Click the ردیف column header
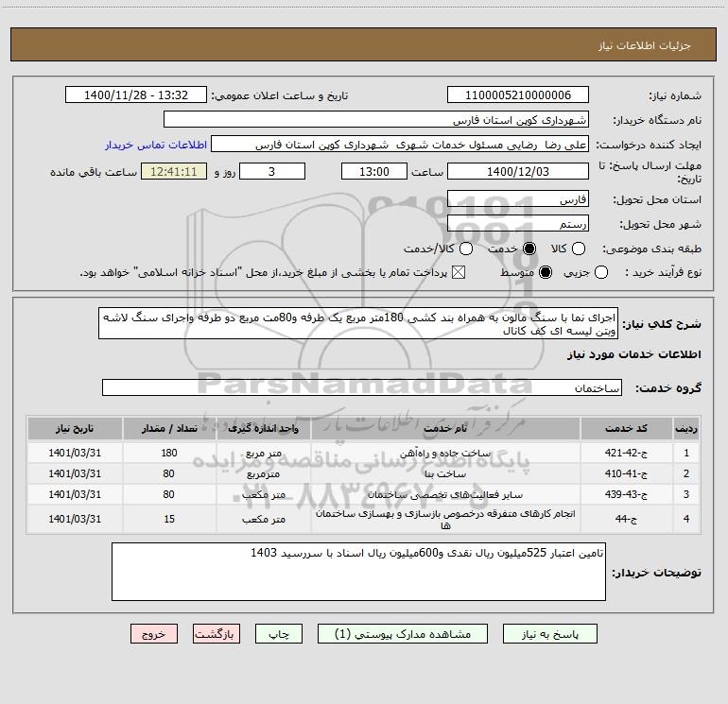Viewport: 728px width, 704px height. coord(686,428)
